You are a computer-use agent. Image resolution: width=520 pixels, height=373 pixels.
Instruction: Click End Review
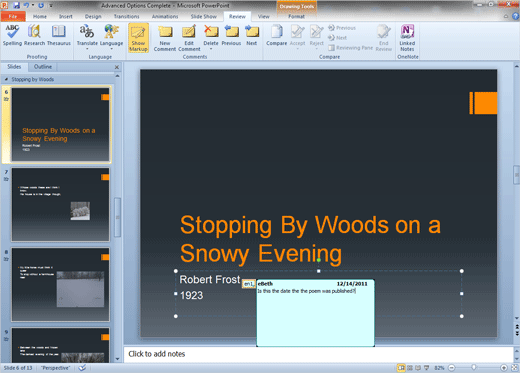(384, 38)
